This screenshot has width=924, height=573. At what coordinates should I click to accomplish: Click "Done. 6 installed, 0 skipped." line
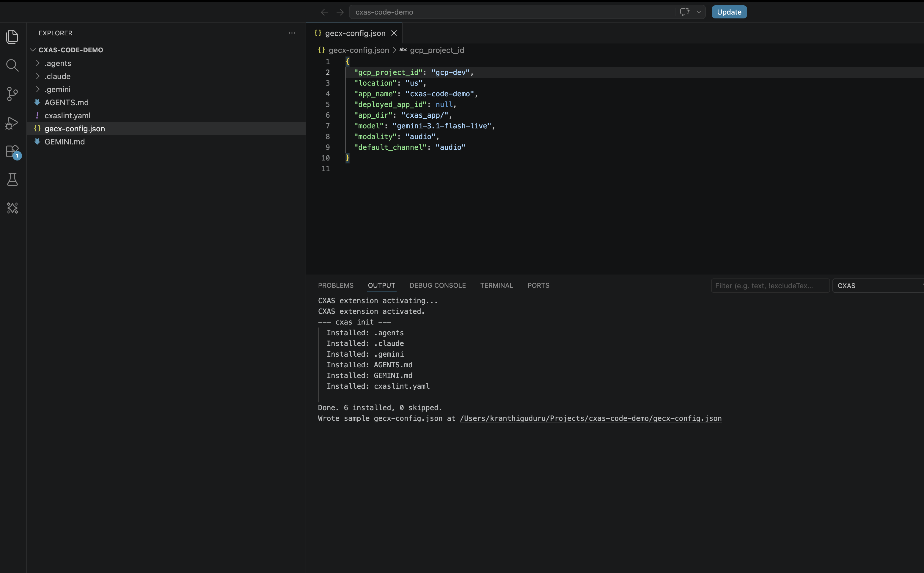point(380,407)
